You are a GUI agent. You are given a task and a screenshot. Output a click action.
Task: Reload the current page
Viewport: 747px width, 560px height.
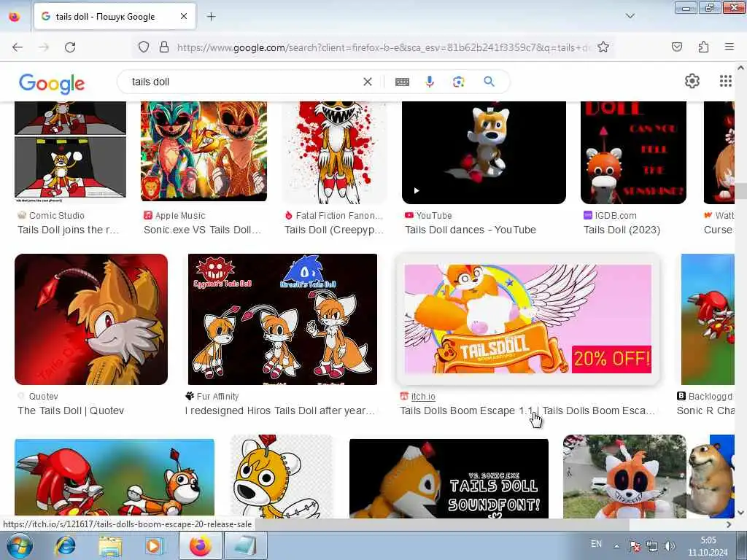(70, 47)
